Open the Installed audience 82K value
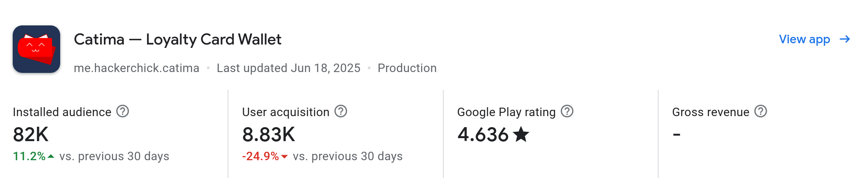Image resolution: width=868 pixels, height=178 pixels. 31,135
